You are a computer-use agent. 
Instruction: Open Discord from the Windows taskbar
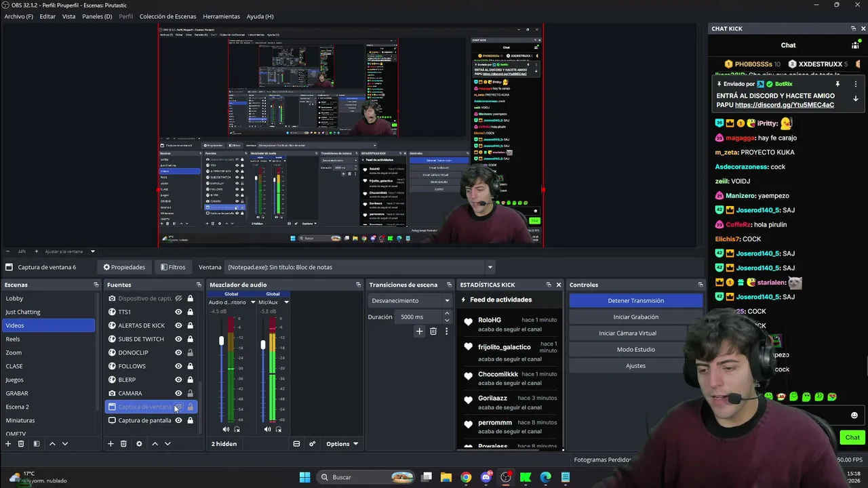click(486, 477)
